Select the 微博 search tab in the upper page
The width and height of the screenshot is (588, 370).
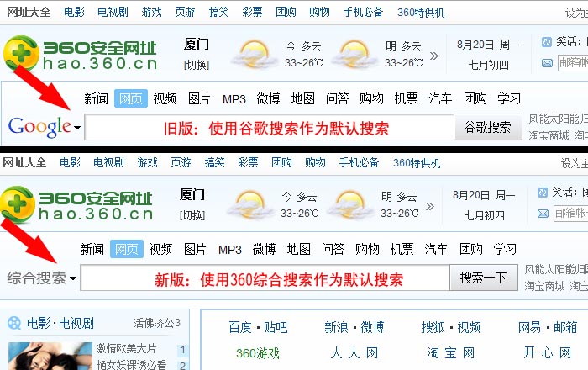(268, 98)
